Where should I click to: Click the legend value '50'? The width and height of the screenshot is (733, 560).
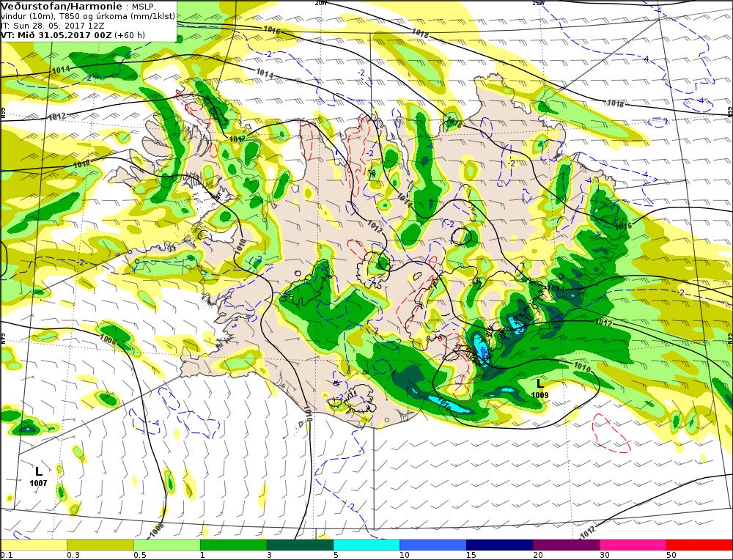(x=671, y=556)
